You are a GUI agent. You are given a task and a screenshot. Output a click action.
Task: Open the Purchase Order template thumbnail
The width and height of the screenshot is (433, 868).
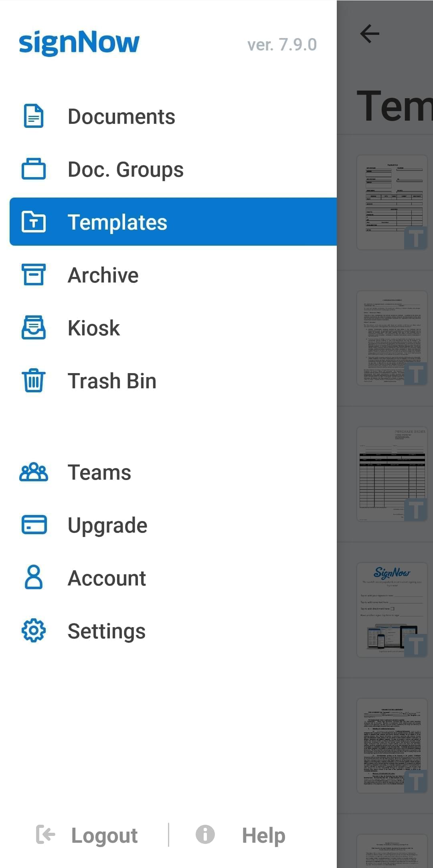[392, 474]
